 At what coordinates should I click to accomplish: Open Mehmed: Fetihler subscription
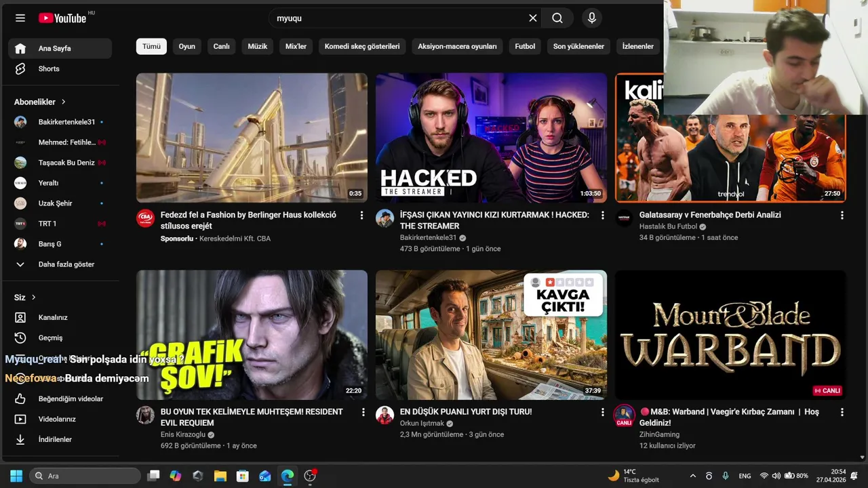coord(60,142)
